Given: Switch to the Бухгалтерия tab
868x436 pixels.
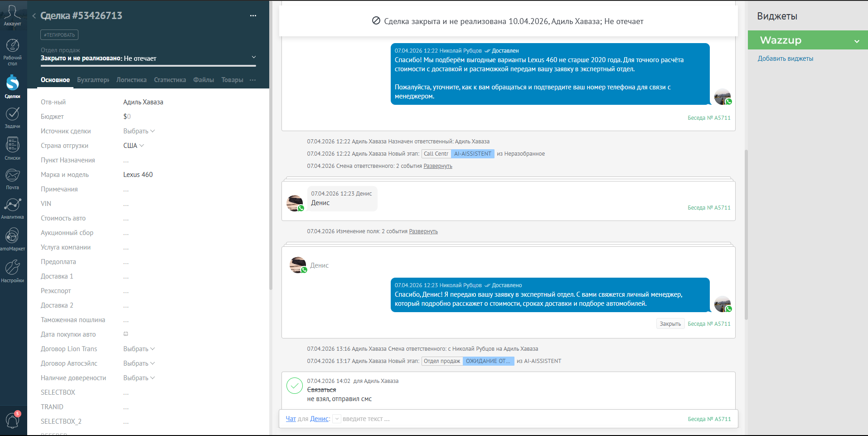Looking at the screenshot, I should click(x=93, y=80).
